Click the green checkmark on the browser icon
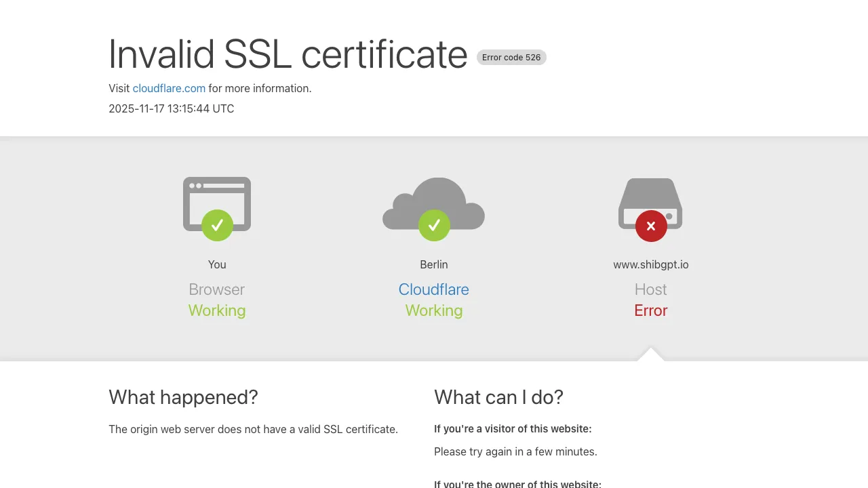868x488 pixels. coord(217,225)
